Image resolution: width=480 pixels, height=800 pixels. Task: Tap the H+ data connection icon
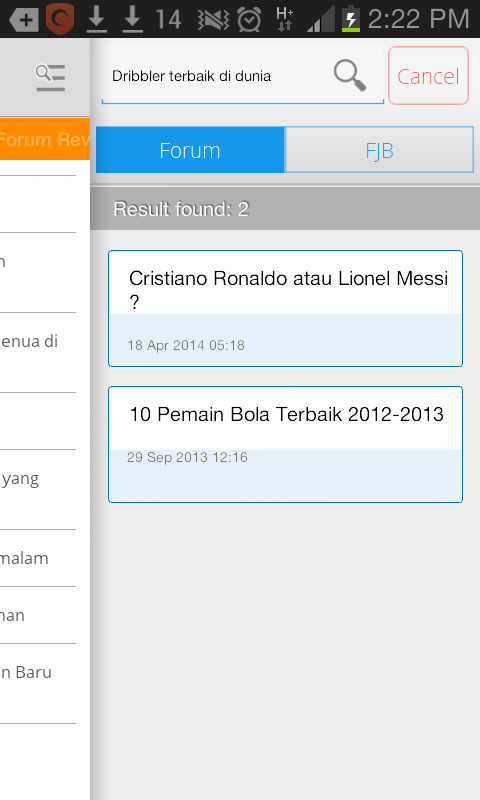284,19
